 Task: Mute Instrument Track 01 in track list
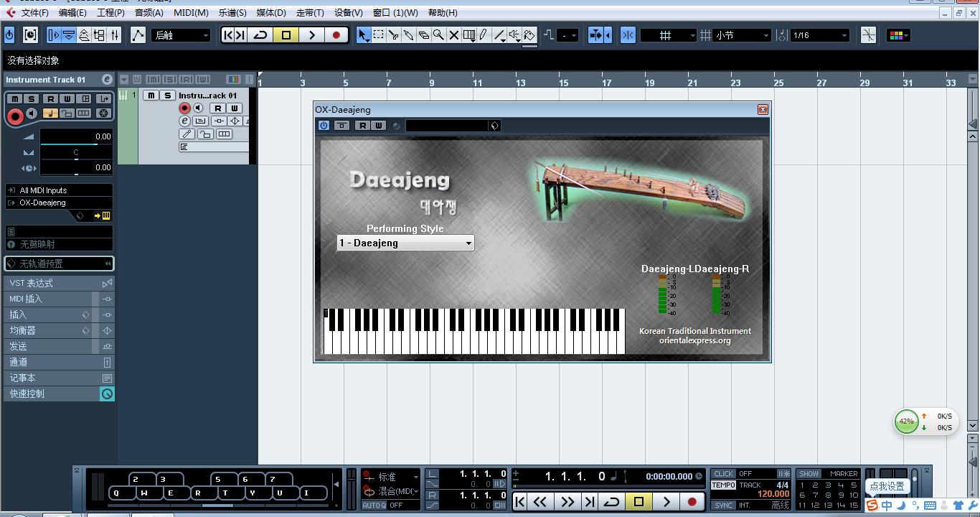151,96
